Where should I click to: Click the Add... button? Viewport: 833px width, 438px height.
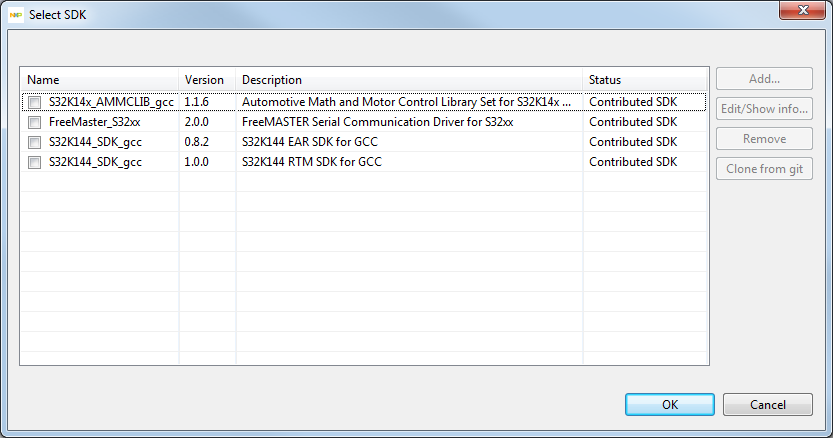764,79
